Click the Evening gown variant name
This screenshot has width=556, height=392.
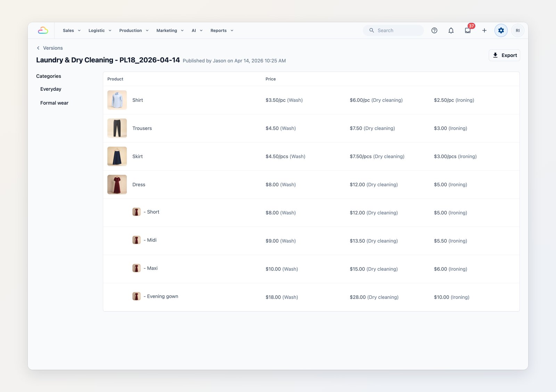161,296
